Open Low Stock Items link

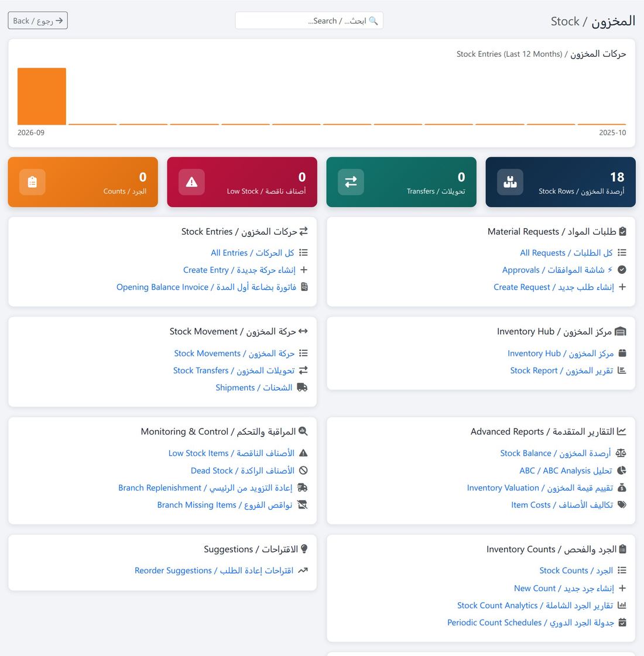(231, 453)
